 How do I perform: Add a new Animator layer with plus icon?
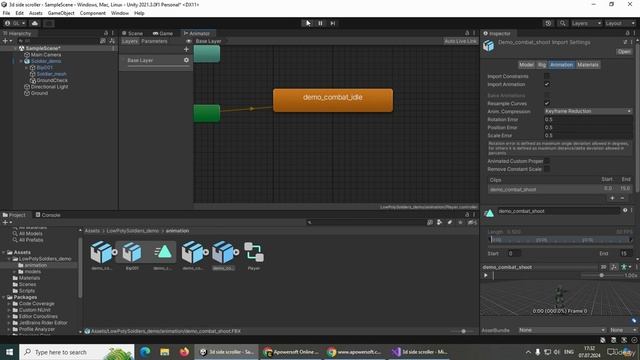coord(186,49)
